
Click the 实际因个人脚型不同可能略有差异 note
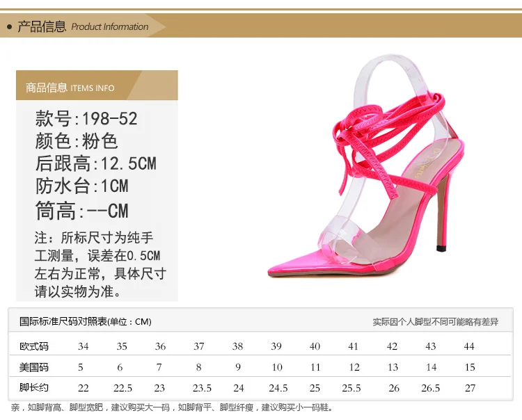tap(436, 321)
